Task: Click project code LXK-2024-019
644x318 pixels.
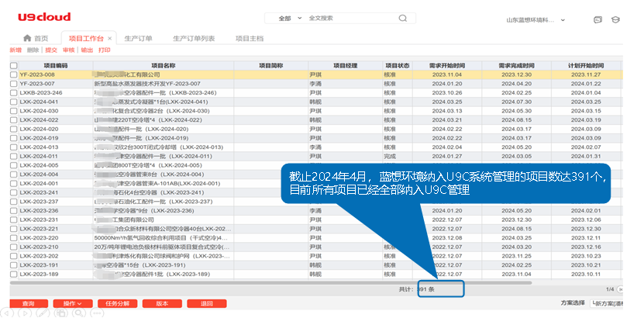Action: (x=39, y=138)
